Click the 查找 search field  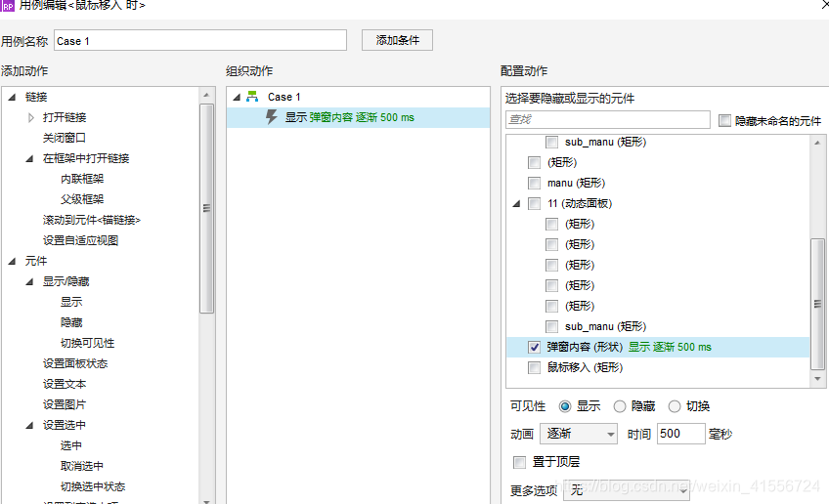click(607, 119)
